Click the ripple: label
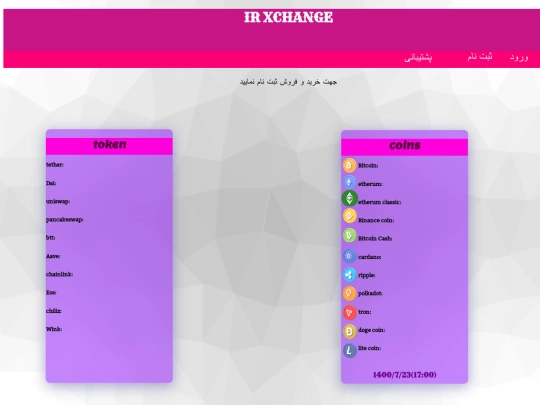540x405 pixels. click(x=367, y=275)
